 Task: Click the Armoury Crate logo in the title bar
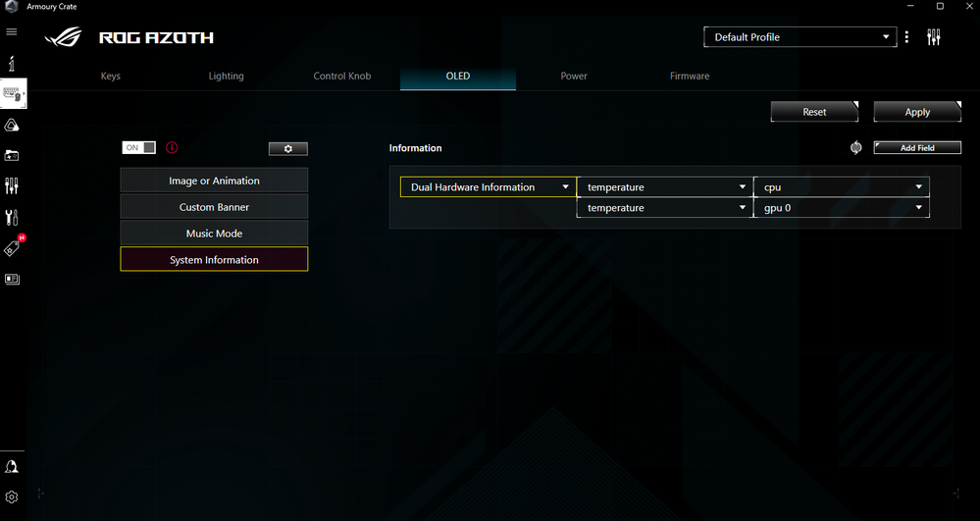pos(11,7)
